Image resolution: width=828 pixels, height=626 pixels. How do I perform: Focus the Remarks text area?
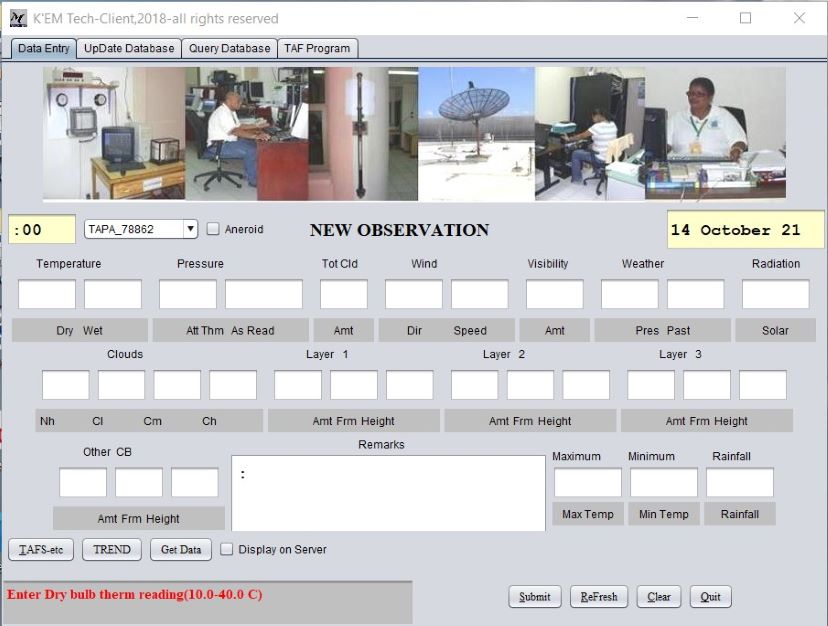(388, 493)
